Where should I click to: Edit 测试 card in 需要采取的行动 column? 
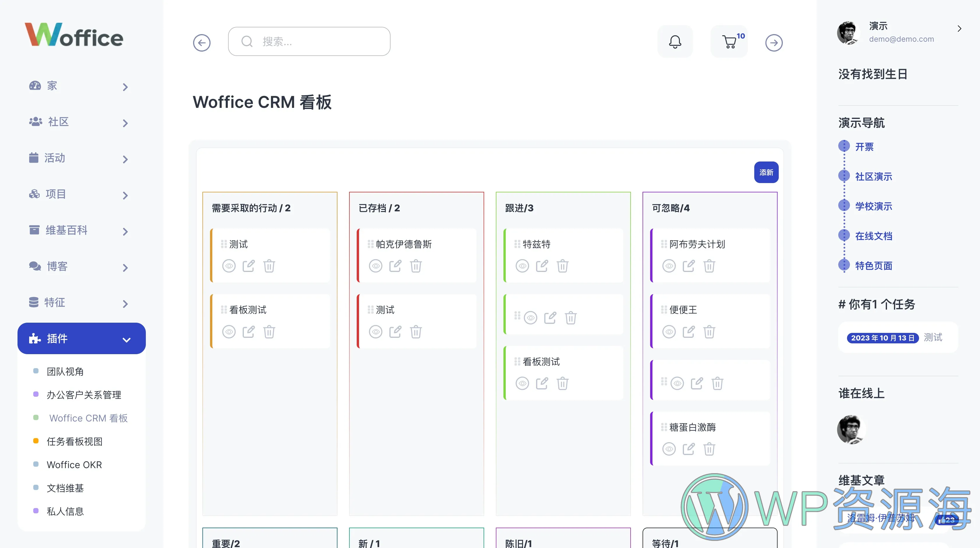(x=249, y=266)
